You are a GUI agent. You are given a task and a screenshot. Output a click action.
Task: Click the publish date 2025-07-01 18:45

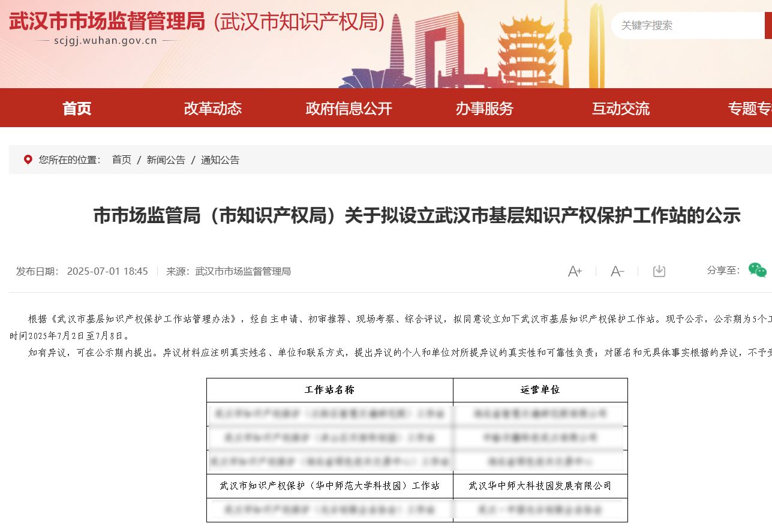(x=107, y=272)
